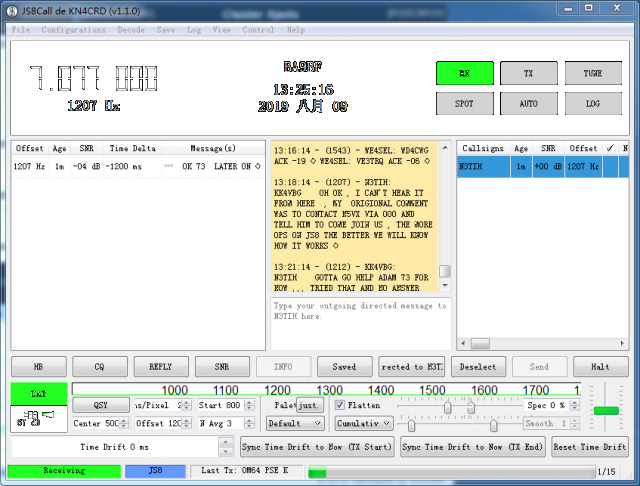This screenshot has height=486, width=640.
Task: Click the SNR button
Action: click(x=222, y=366)
